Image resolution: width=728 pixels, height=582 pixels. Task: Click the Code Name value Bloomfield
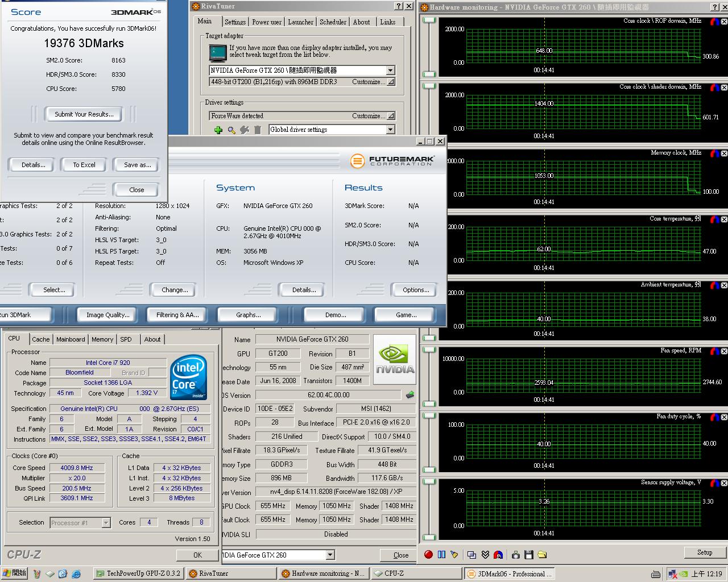[x=80, y=373]
